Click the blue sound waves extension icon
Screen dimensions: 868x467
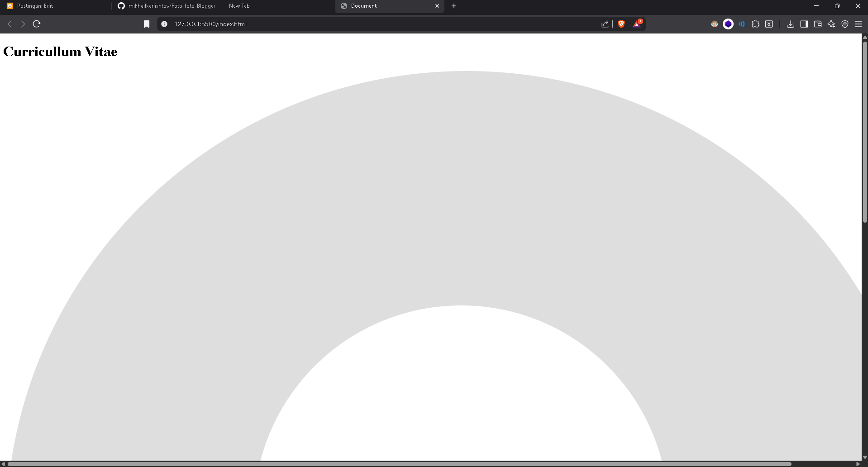point(742,24)
